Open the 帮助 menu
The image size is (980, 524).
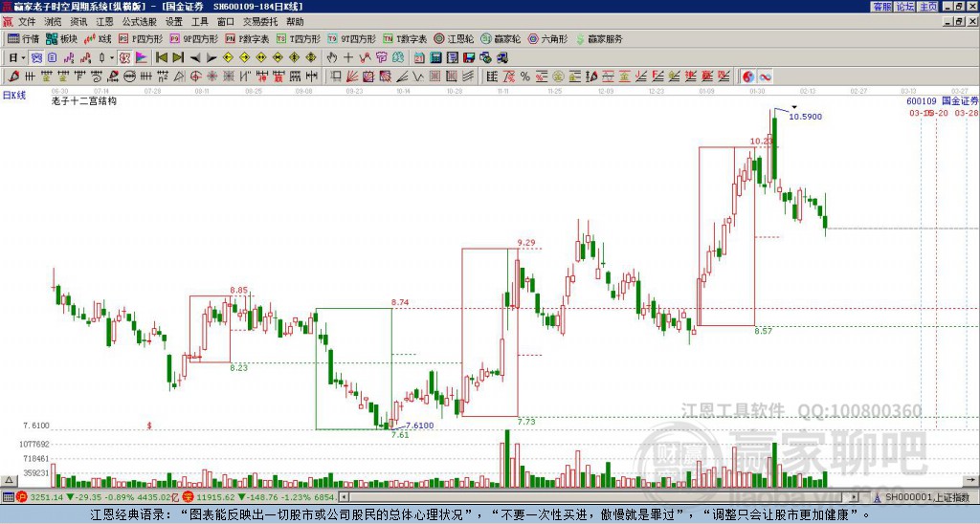(x=295, y=22)
